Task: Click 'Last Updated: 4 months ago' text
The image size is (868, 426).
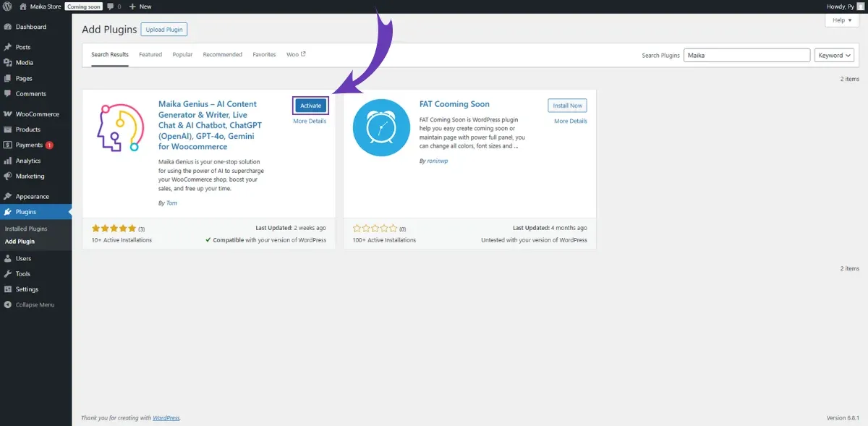Action: (x=550, y=228)
